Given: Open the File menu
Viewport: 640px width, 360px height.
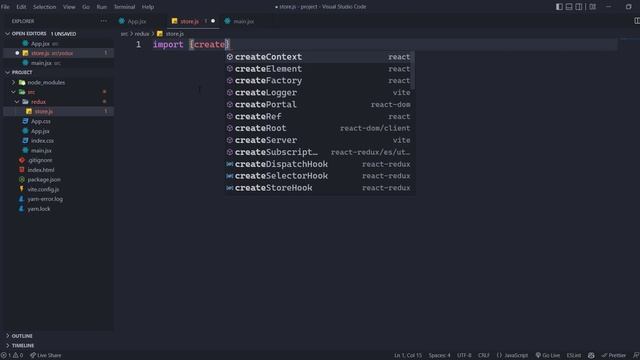Looking at the screenshot, I should click(x=5, y=7).
